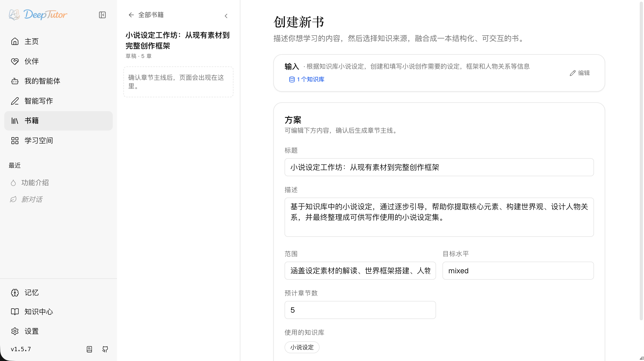
Task: Open the 记忆 memory page
Action: (58, 292)
